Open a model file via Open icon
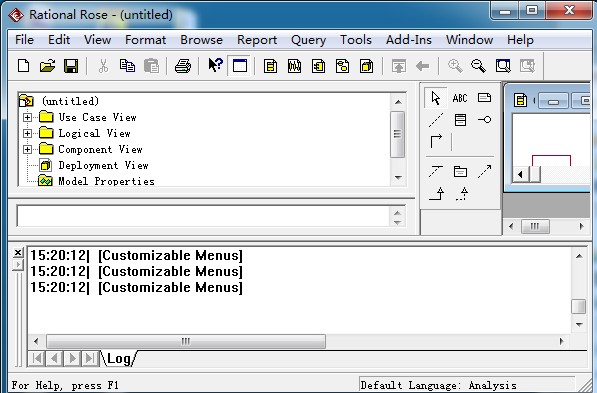The image size is (597, 393). point(47,66)
